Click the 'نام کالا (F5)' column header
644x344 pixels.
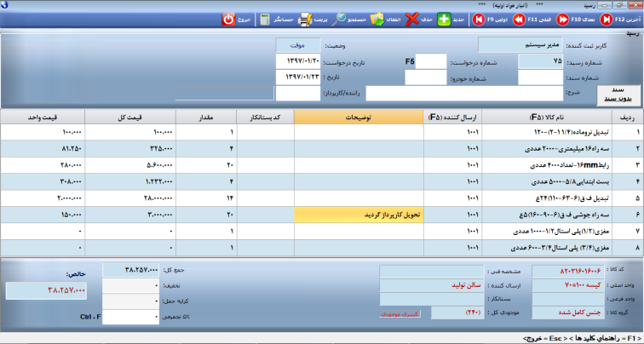point(544,118)
